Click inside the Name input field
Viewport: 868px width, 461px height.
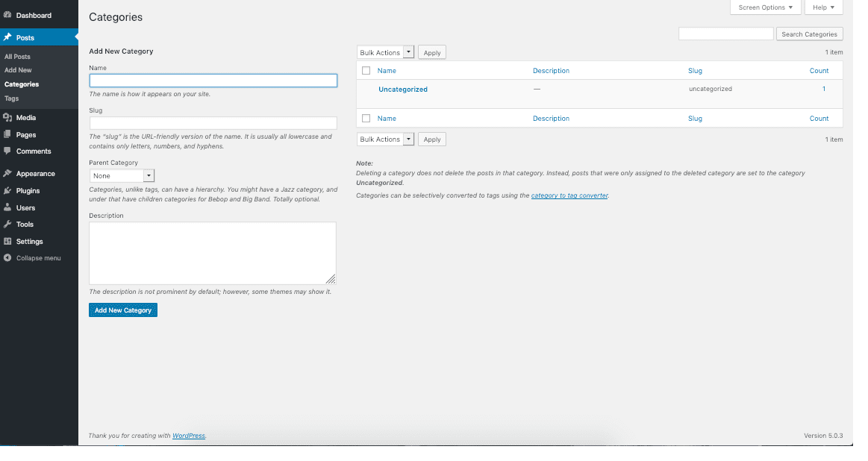(213, 81)
